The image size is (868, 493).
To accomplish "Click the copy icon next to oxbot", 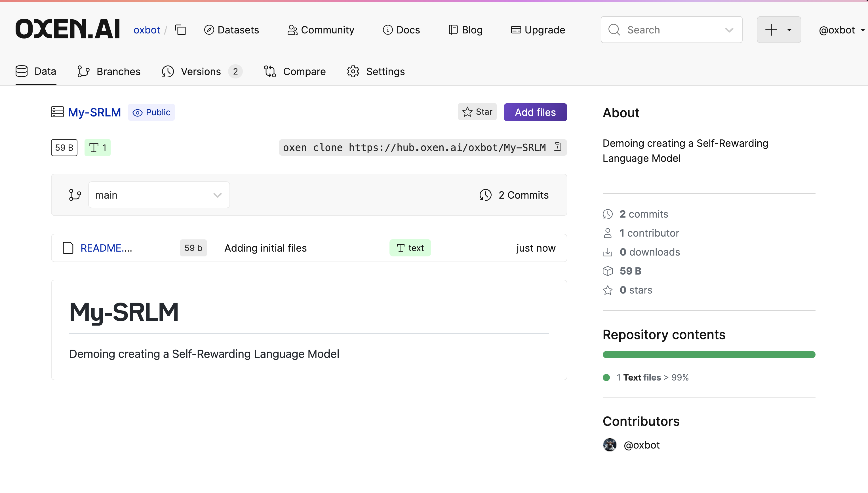I will 180,30.
